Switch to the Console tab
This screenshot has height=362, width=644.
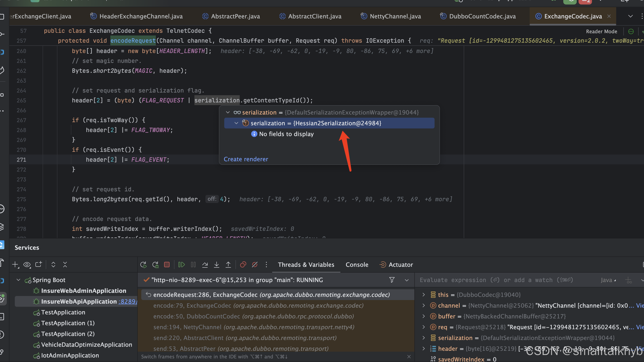tap(357, 265)
